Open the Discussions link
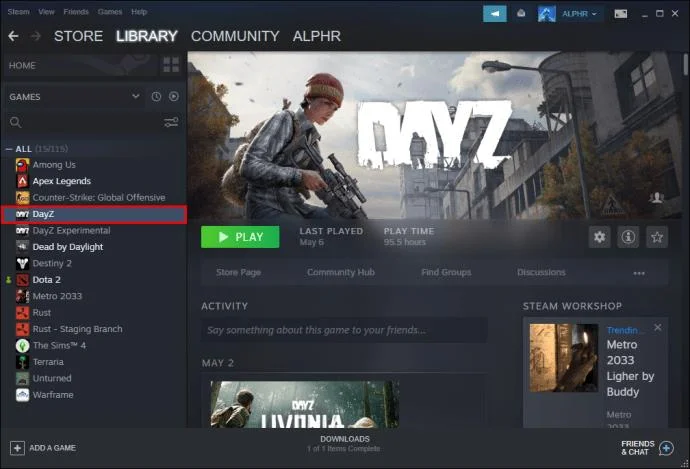 [541, 272]
